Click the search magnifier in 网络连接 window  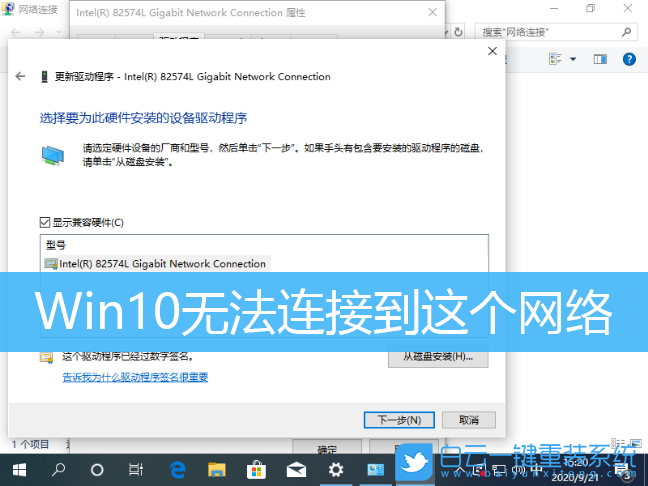click(x=626, y=32)
